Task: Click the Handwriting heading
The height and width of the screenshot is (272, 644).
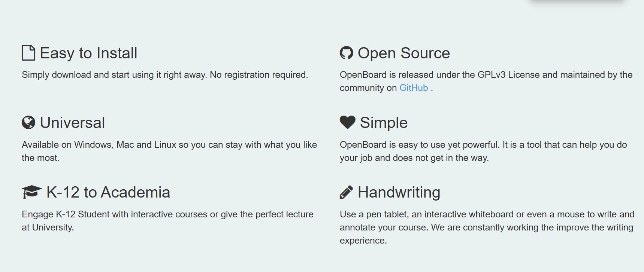Action: (399, 192)
